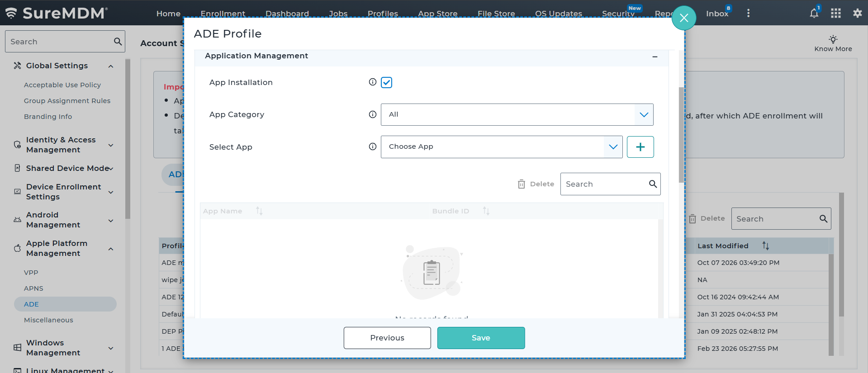This screenshot has height=373, width=868.
Task: Open the apps grid icon in header
Action: click(835, 13)
